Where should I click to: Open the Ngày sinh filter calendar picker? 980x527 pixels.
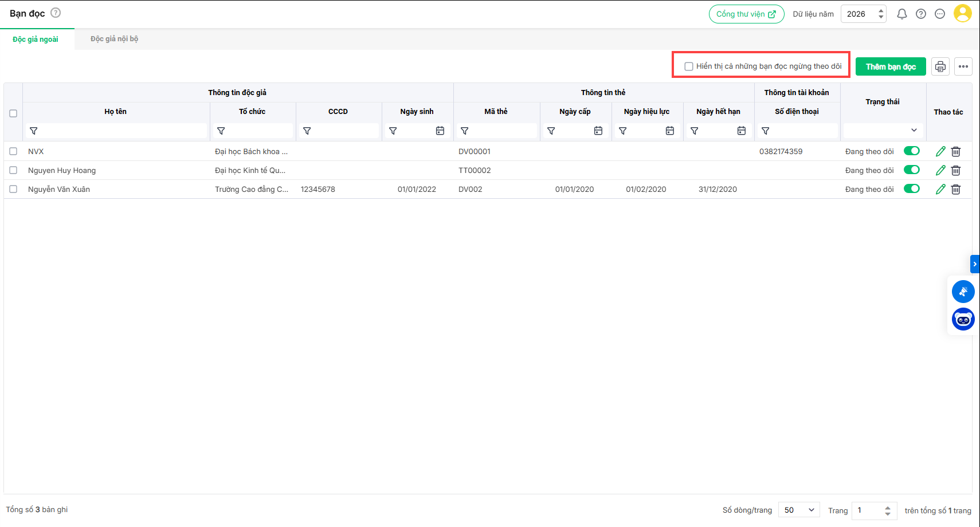[440, 131]
